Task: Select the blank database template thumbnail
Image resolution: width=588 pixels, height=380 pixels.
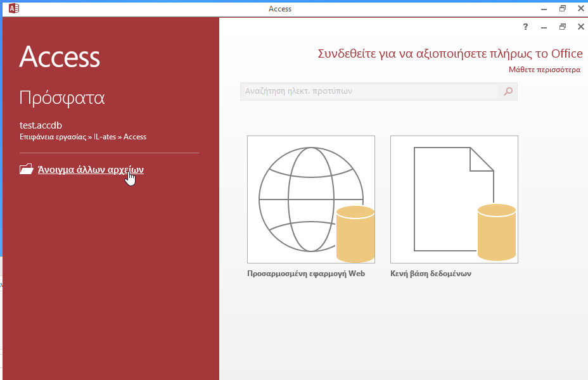Action: tap(454, 199)
